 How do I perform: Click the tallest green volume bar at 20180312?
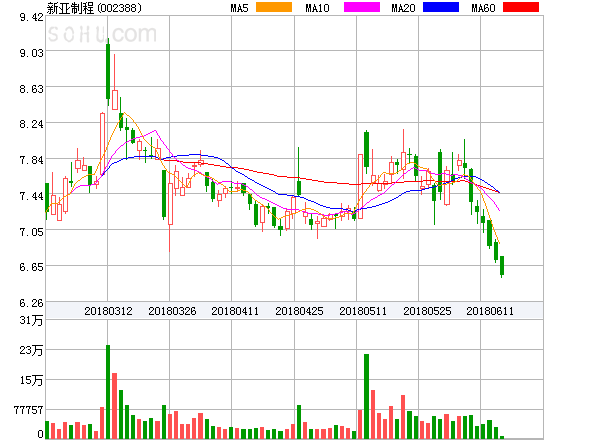click(x=108, y=392)
